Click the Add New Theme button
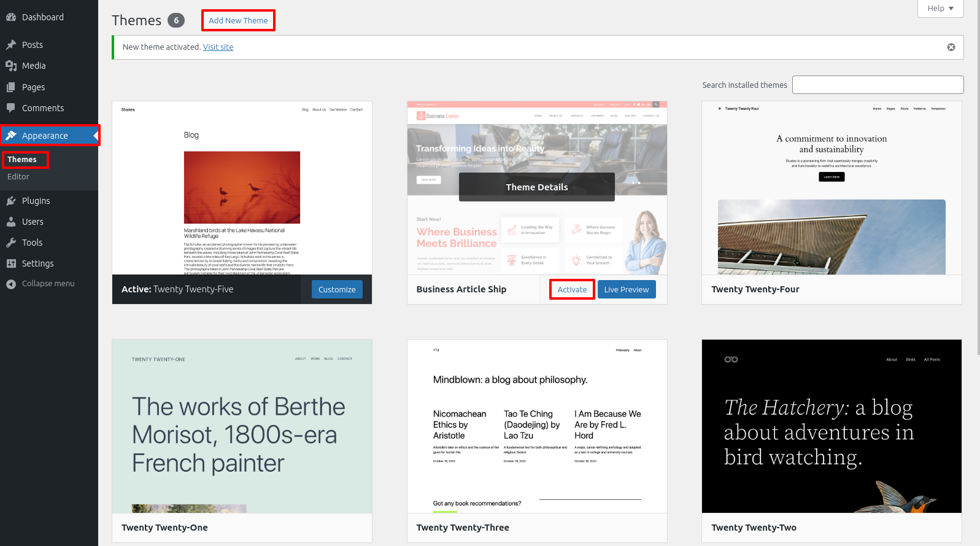The width and height of the screenshot is (980, 546). click(238, 20)
